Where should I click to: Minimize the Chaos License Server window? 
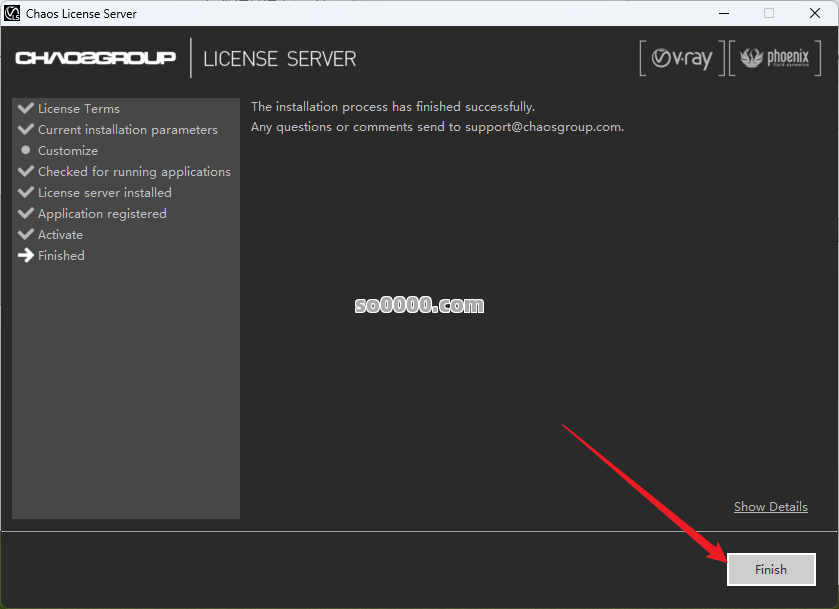coord(721,13)
